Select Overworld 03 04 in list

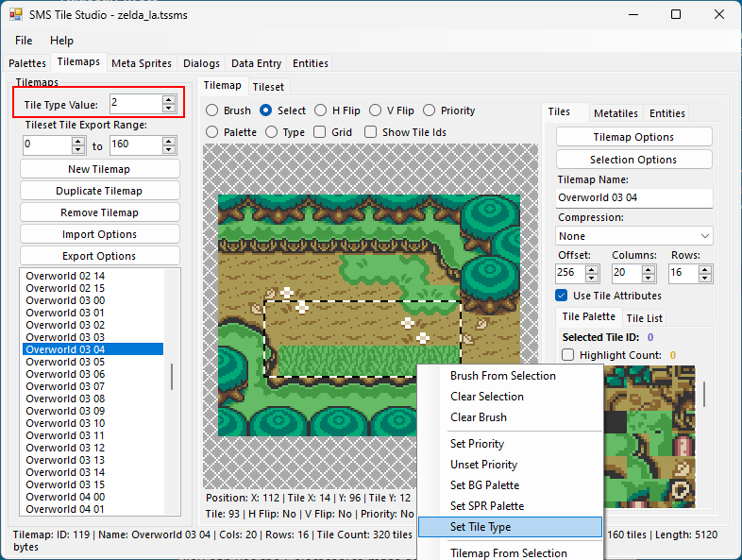pos(93,349)
